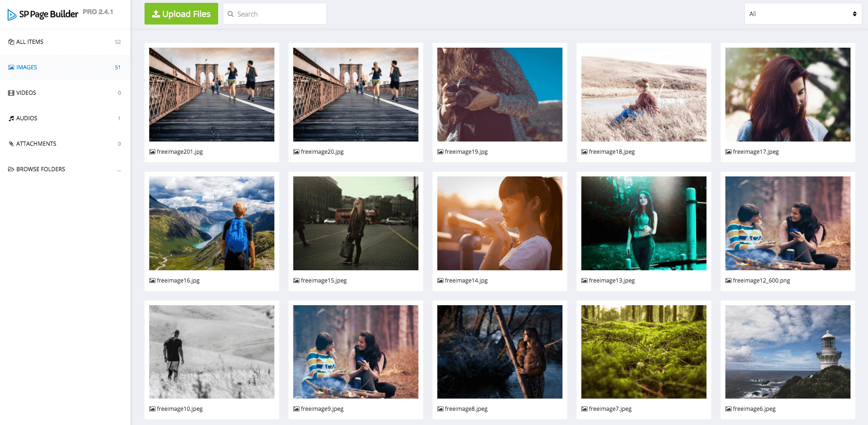Viewport: 868px width, 425px height.
Task: Select freeimage17.jpeg red-haired woman thumbnail
Action: [x=788, y=94]
